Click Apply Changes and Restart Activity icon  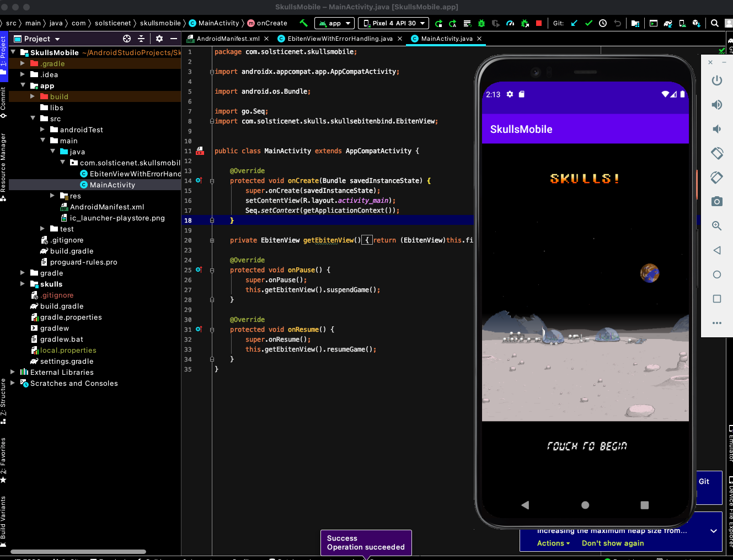click(453, 23)
